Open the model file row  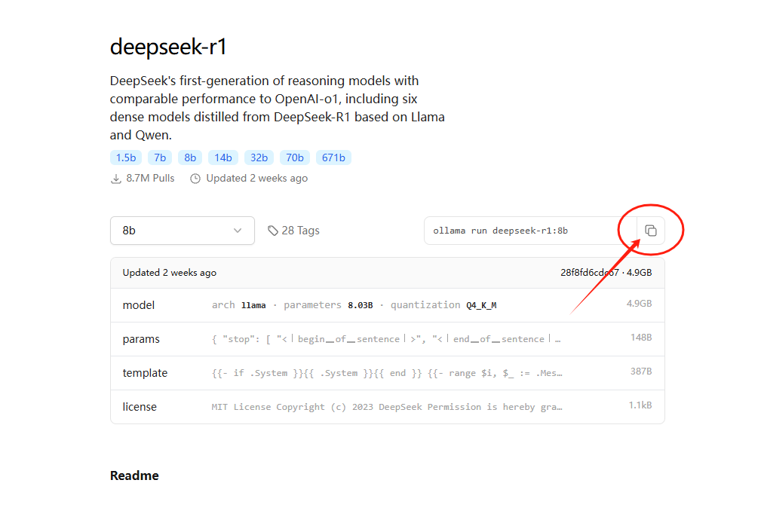coord(388,305)
